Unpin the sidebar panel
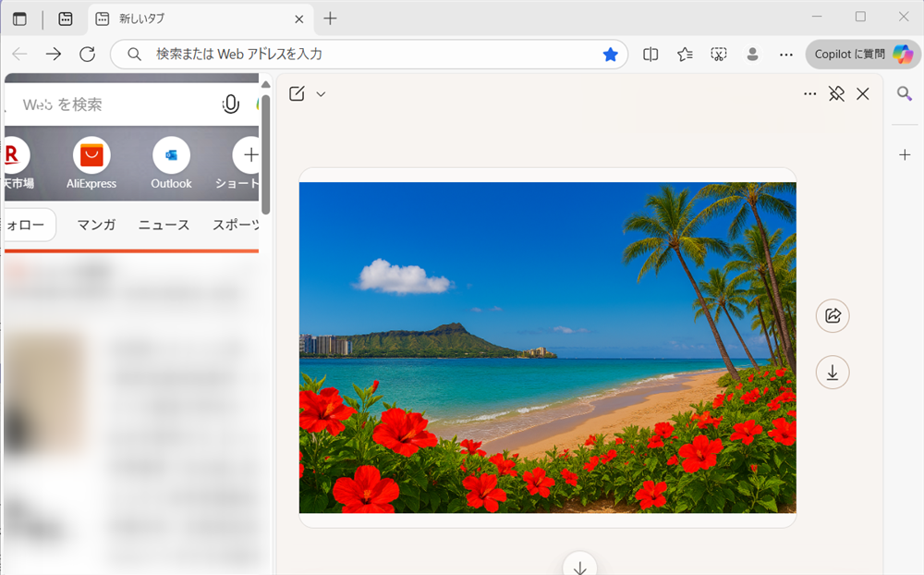The image size is (924, 575). coord(836,93)
